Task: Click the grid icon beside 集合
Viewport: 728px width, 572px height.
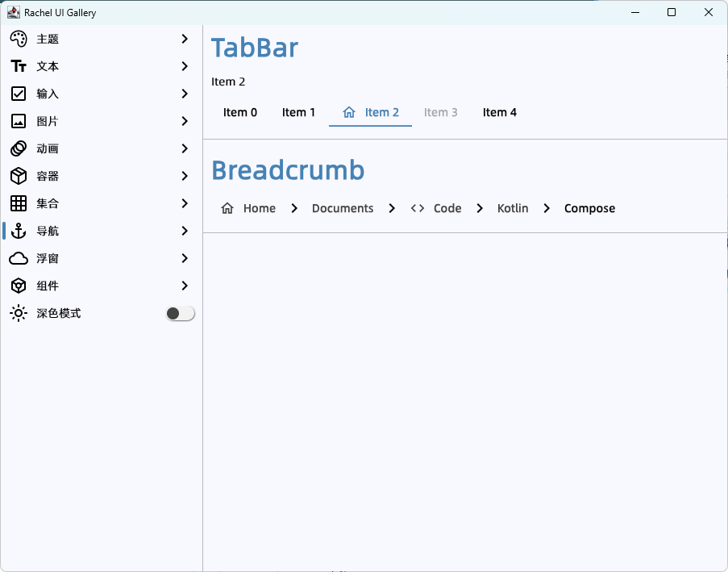Action: (19, 203)
